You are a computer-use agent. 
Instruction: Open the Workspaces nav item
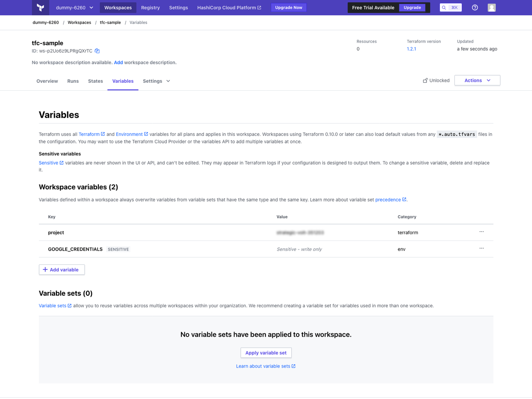pyautogui.click(x=118, y=8)
